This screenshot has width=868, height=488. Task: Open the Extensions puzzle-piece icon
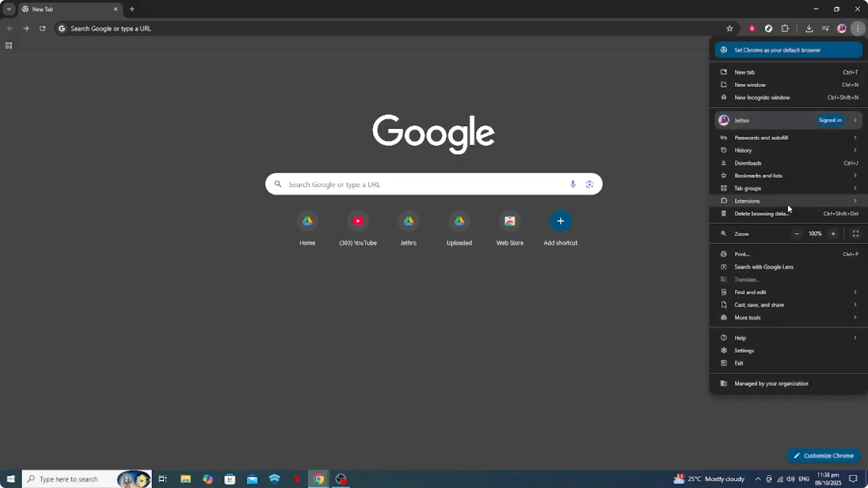785,28
